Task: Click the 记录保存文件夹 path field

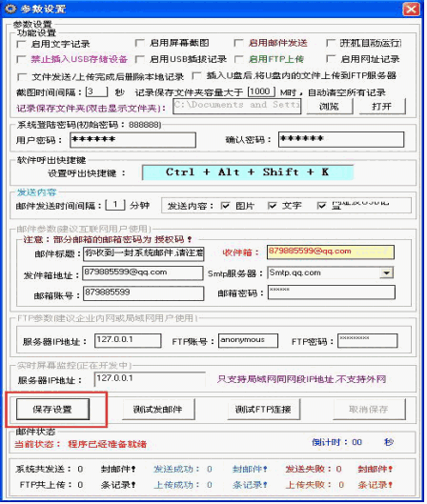Action: [237, 106]
